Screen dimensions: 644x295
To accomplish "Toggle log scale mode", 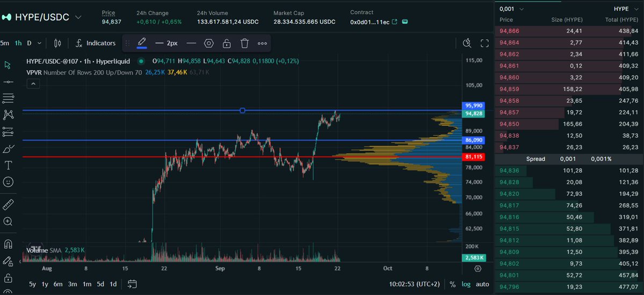I will click(466, 284).
